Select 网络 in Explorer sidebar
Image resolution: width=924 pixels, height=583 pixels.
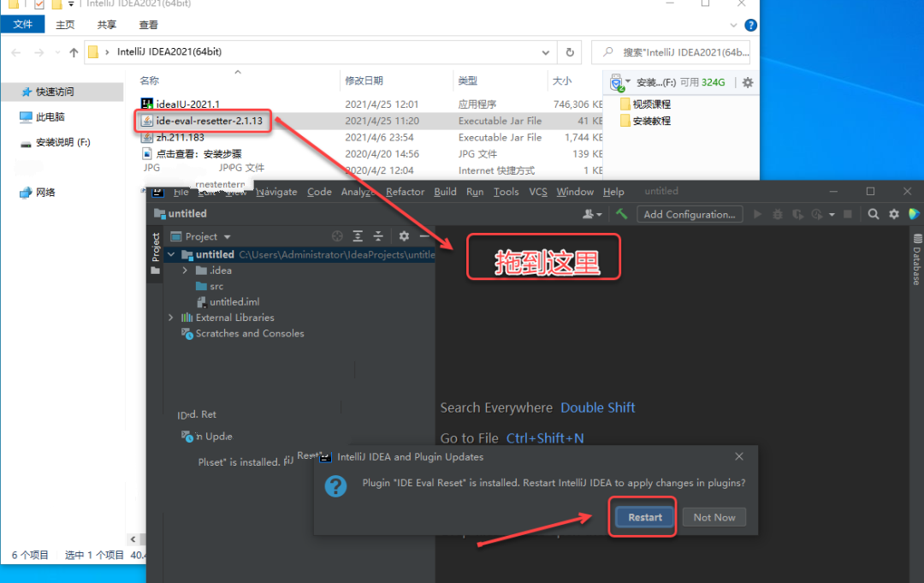tap(37, 192)
